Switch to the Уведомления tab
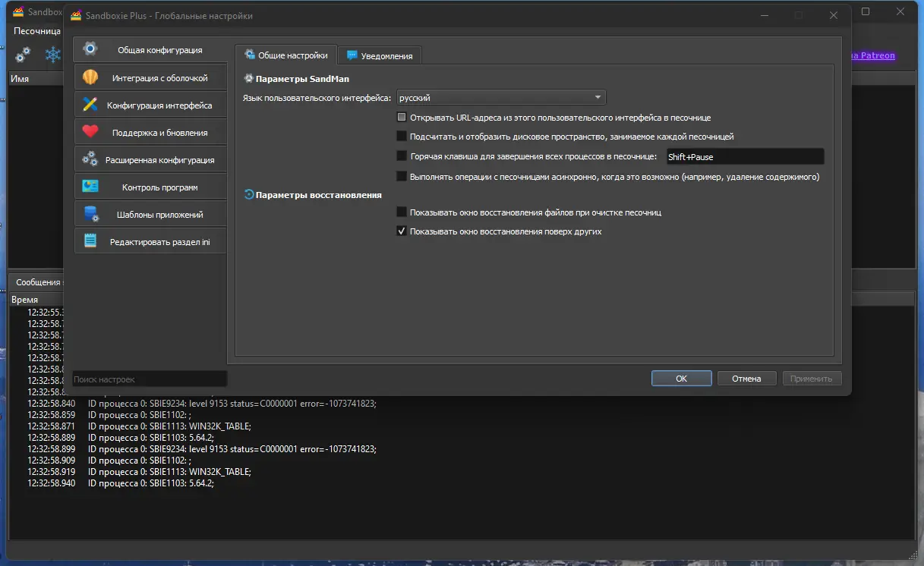The height and width of the screenshot is (566, 924). (x=380, y=55)
